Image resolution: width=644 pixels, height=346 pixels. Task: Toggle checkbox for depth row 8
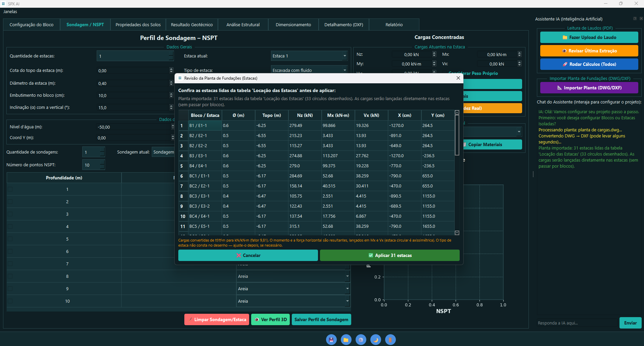(x=10, y=276)
